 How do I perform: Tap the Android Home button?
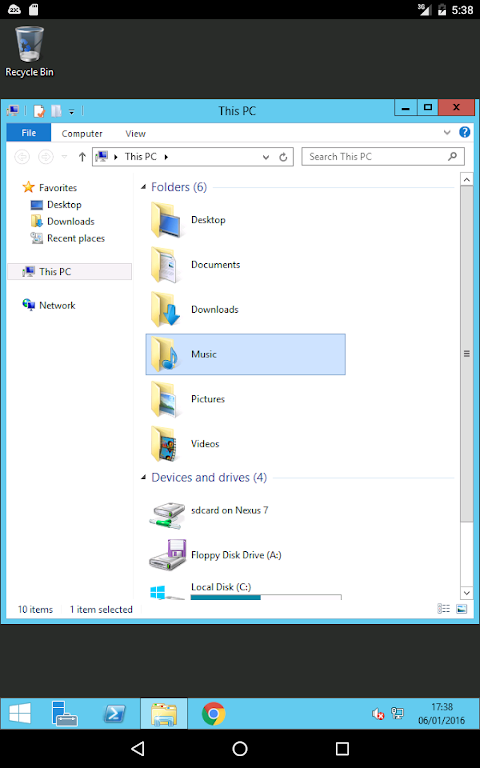click(240, 748)
